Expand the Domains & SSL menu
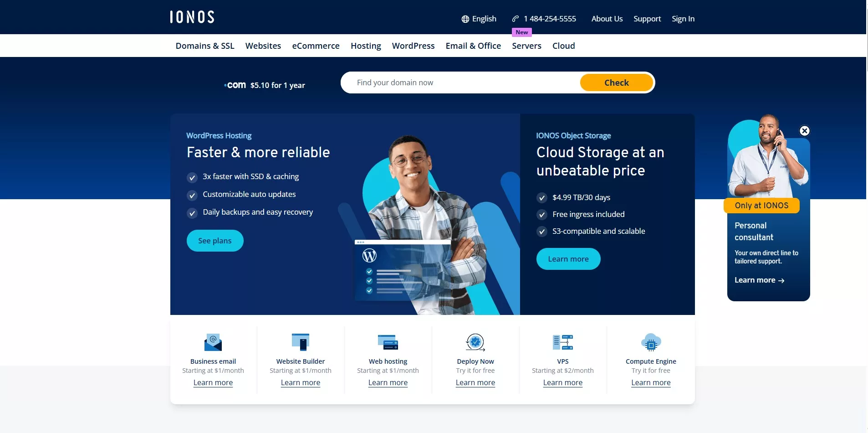868x433 pixels. 205,46
